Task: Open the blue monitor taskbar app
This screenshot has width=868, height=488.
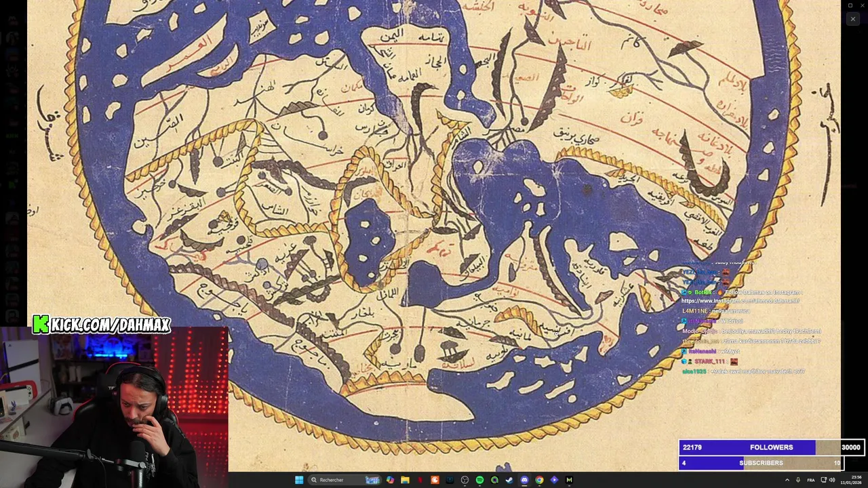Action: [450, 480]
